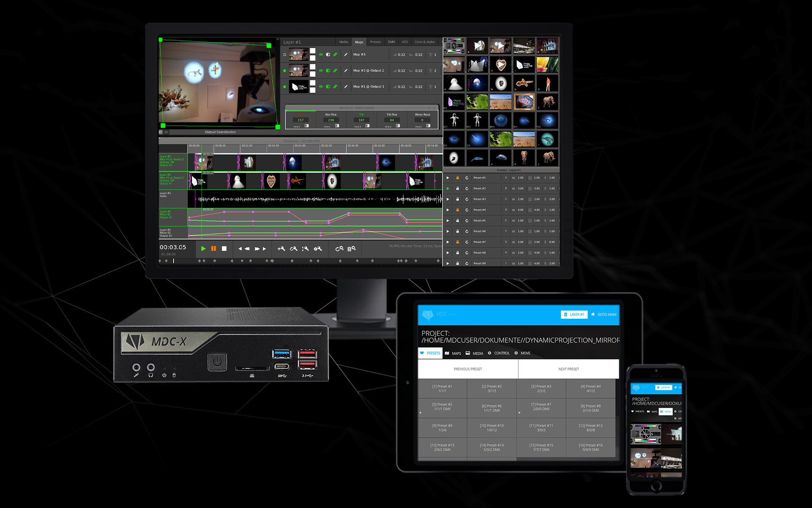Open the Presets tab of Layer #1
812x508 pixels.
point(375,42)
